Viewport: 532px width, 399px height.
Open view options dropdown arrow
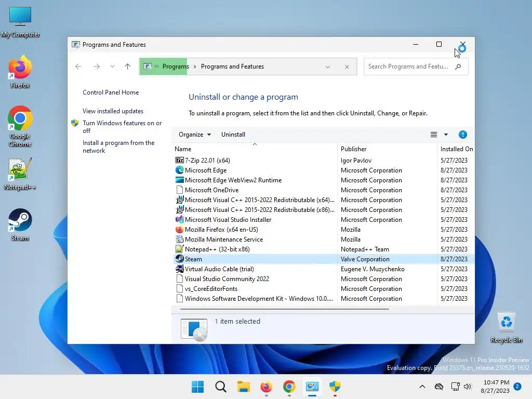(x=446, y=135)
